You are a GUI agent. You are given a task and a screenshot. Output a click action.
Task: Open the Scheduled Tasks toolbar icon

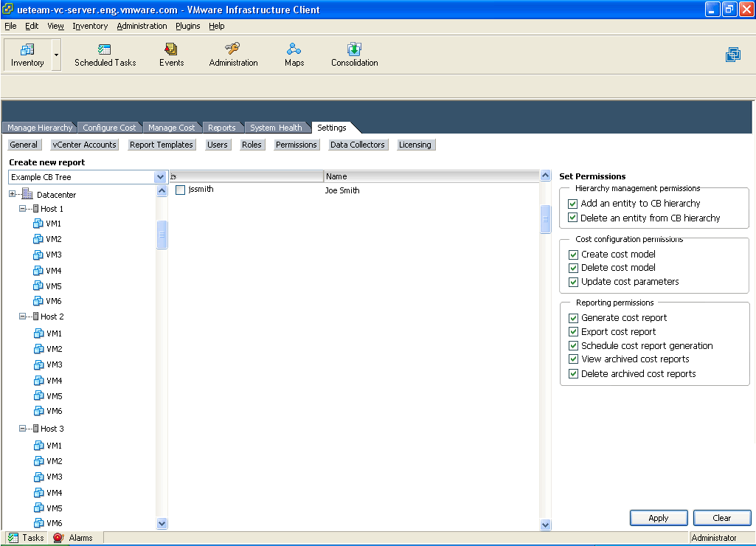coord(105,49)
